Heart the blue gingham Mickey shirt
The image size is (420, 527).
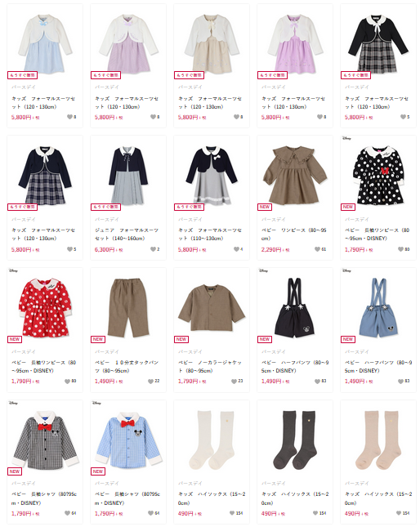point(150,513)
